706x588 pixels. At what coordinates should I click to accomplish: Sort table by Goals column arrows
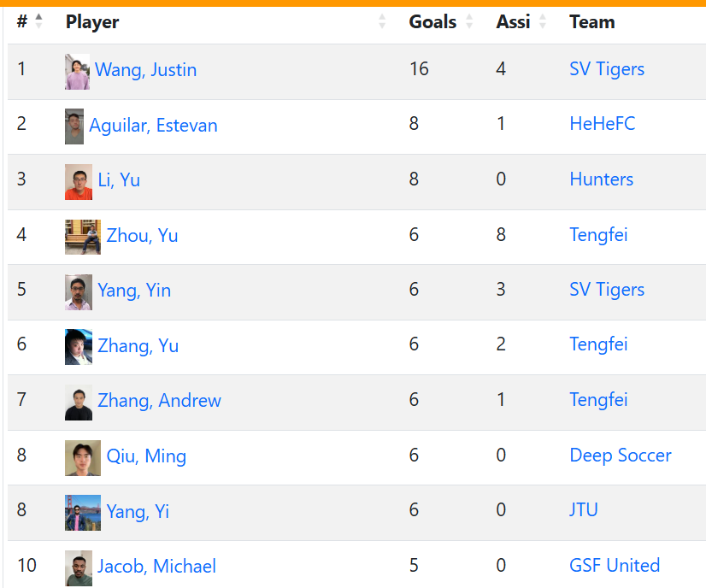468,21
